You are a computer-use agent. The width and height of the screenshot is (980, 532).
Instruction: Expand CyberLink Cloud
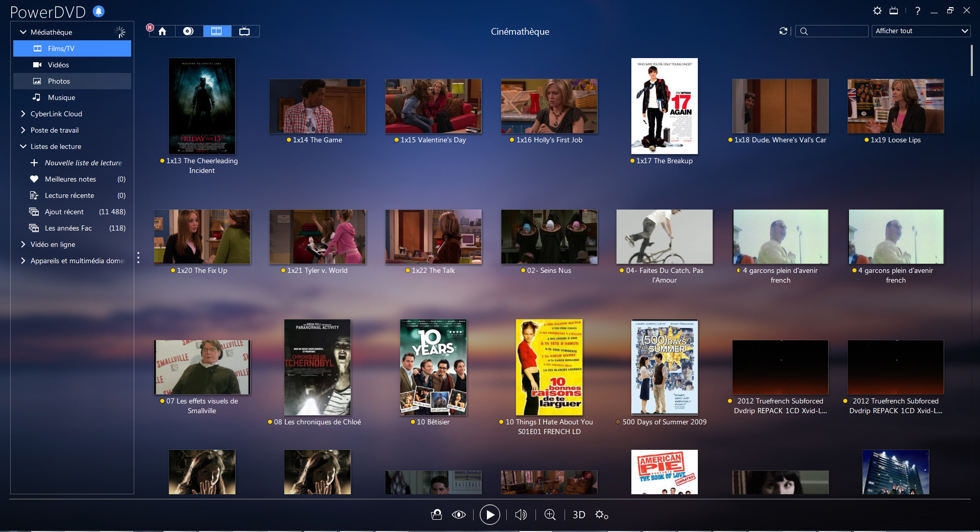click(x=23, y=114)
